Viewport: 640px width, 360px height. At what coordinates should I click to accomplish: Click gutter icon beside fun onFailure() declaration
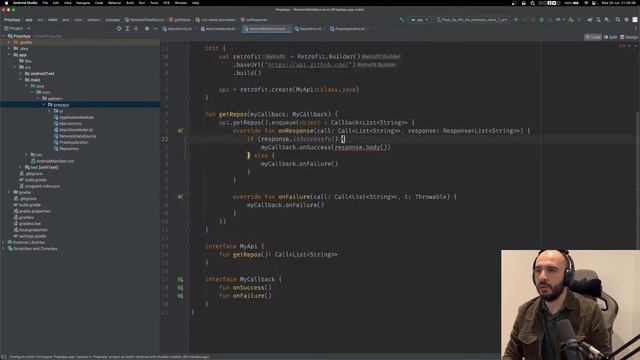(x=180, y=296)
